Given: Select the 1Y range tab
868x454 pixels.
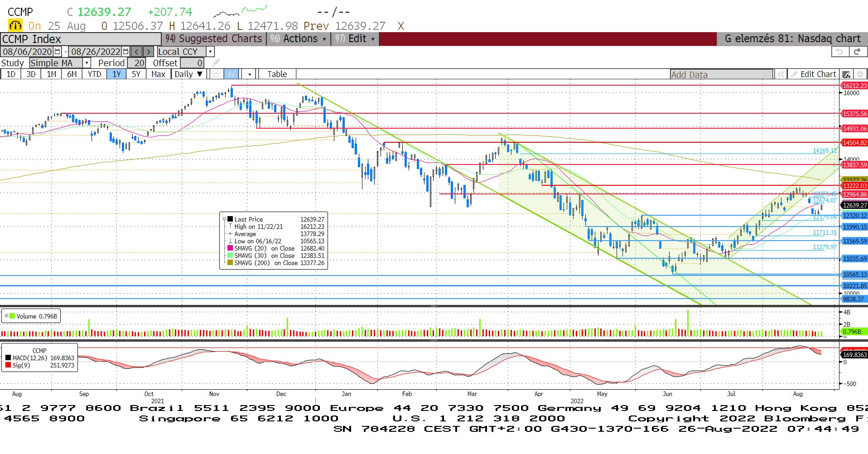Looking at the screenshot, I should [x=116, y=74].
